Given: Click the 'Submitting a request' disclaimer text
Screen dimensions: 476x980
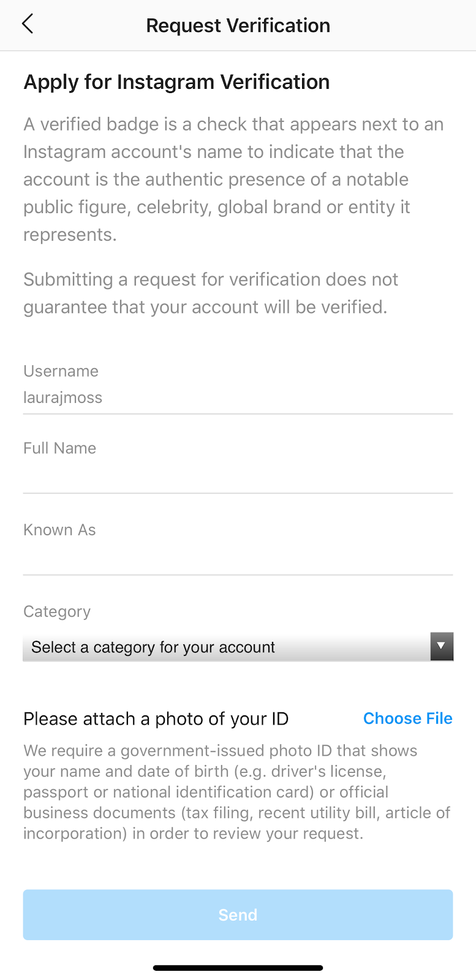Looking at the screenshot, I should tap(211, 293).
